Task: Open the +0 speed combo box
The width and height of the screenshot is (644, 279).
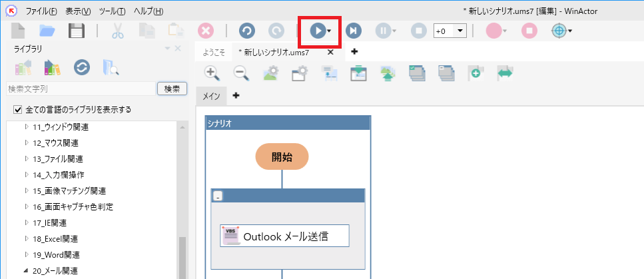Action: pos(450,31)
